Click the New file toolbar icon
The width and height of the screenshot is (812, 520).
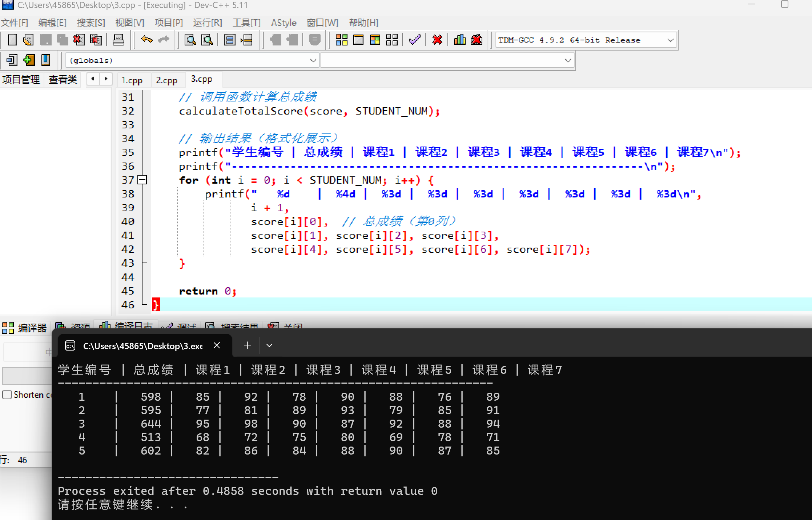point(12,40)
